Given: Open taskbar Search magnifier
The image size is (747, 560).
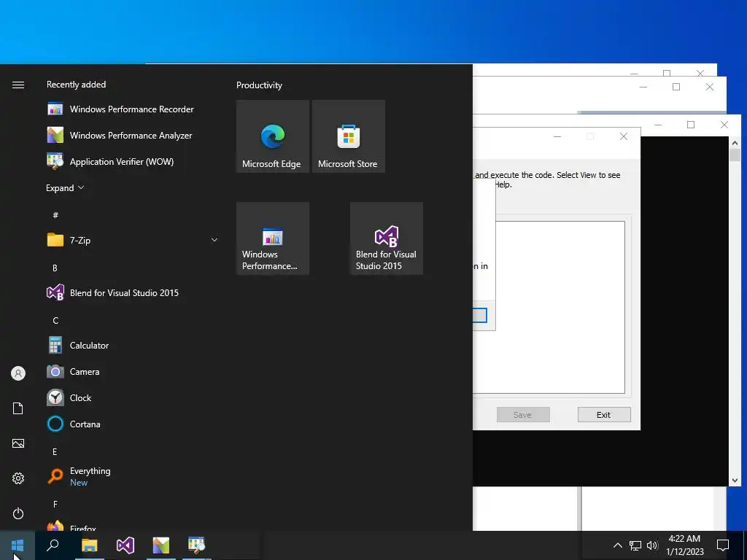Looking at the screenshot, I should coord(53,545).
